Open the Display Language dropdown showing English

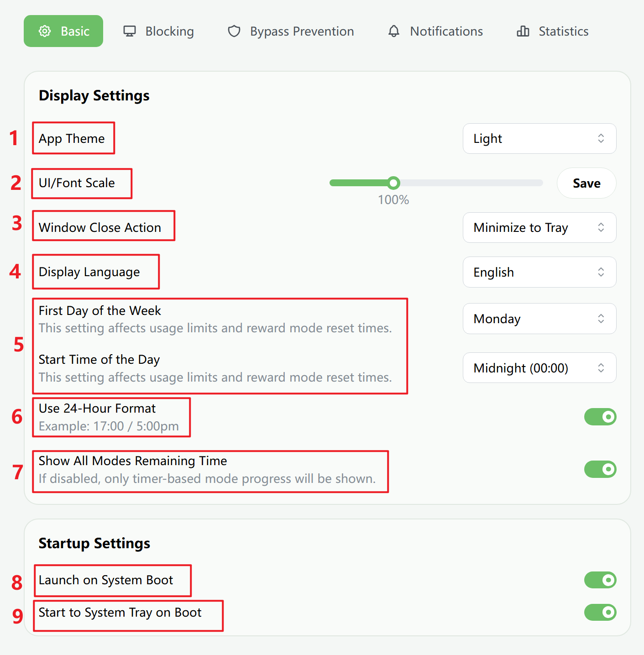coord(539,272)
